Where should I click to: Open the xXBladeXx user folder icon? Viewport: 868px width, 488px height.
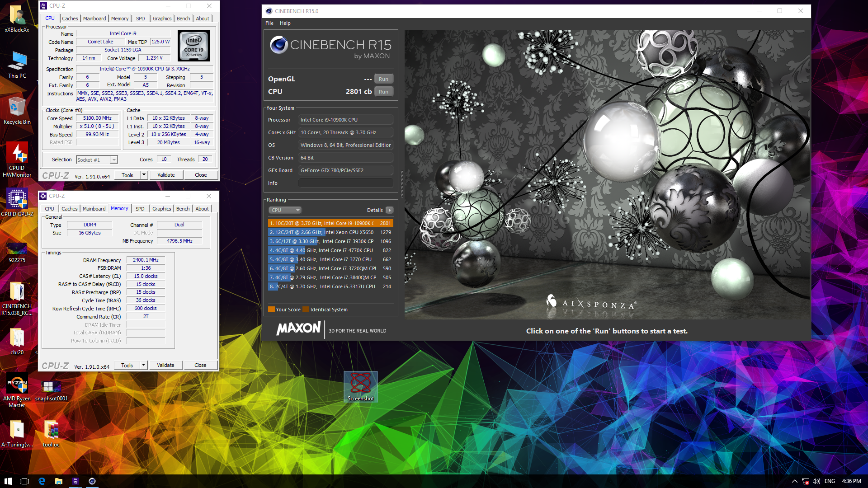pyautogui.click(x=17, y=19)
